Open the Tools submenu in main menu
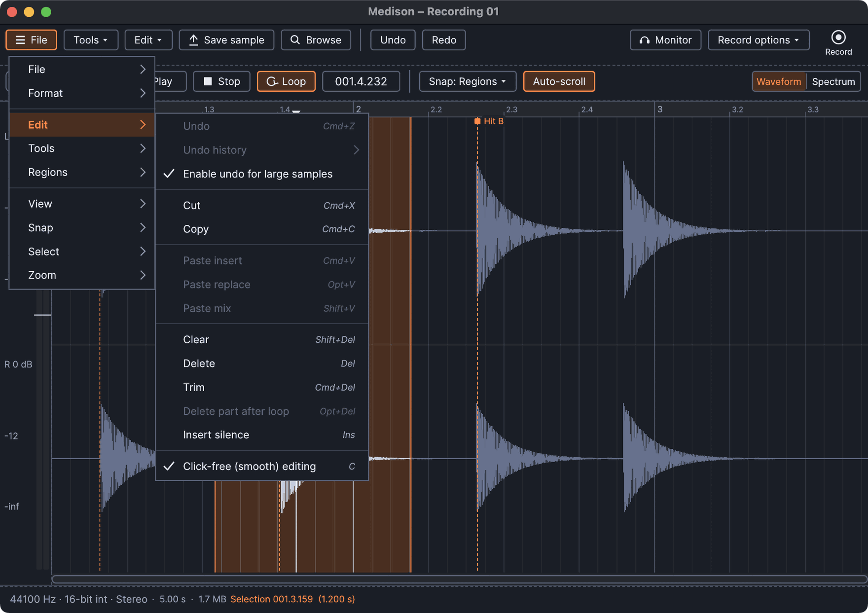The height and width of the screenshot is (613, 868). [x=82, y=148]
